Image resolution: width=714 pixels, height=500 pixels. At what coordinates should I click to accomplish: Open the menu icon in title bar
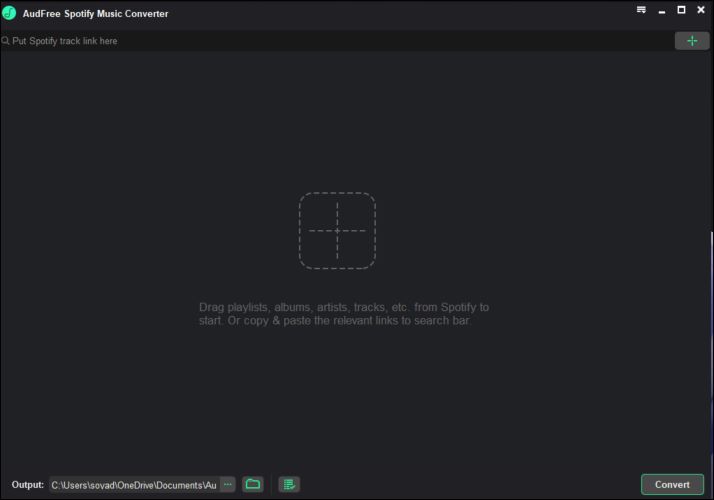coord(641,10)
